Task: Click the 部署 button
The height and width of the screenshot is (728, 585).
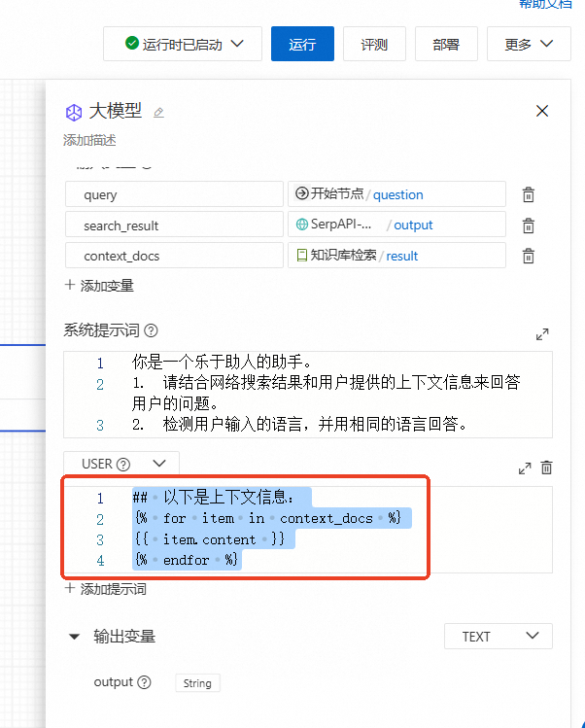Action: point(446,44)
